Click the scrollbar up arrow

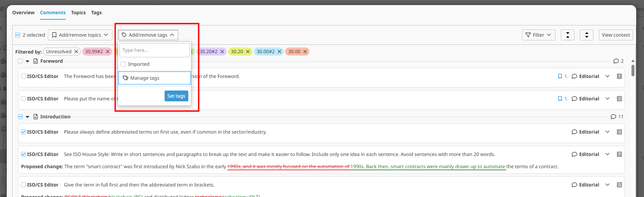(633, 61)
